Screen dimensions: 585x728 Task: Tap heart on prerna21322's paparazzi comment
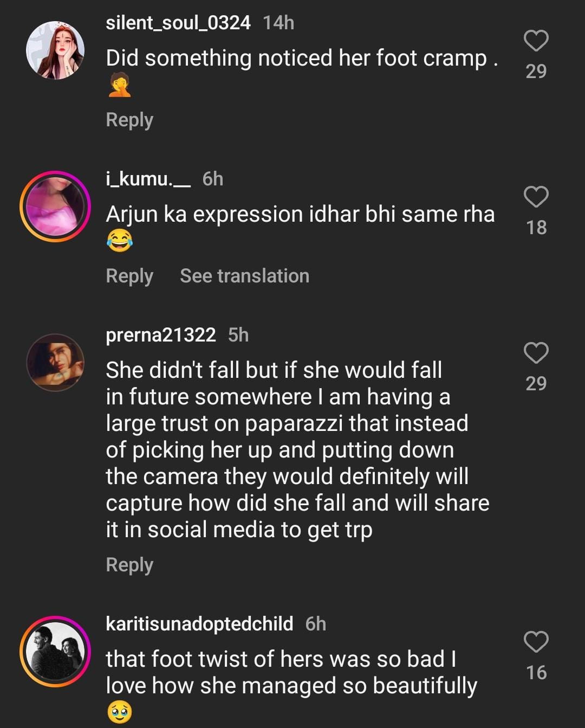point(536,353)
